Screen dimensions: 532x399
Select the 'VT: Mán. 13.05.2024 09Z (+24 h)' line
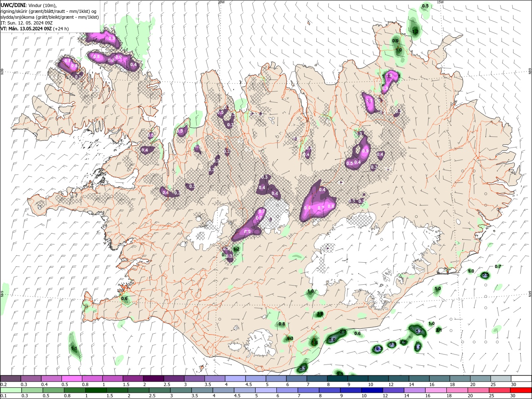tap(35, 29)
